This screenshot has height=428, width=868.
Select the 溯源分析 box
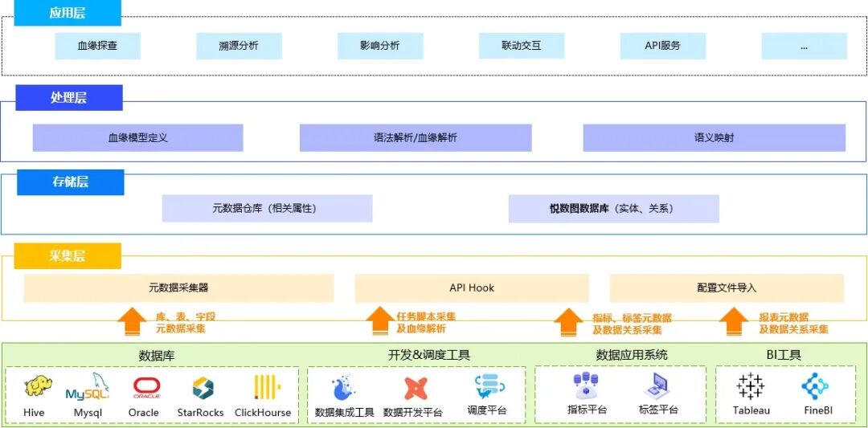tap(239, 46)
